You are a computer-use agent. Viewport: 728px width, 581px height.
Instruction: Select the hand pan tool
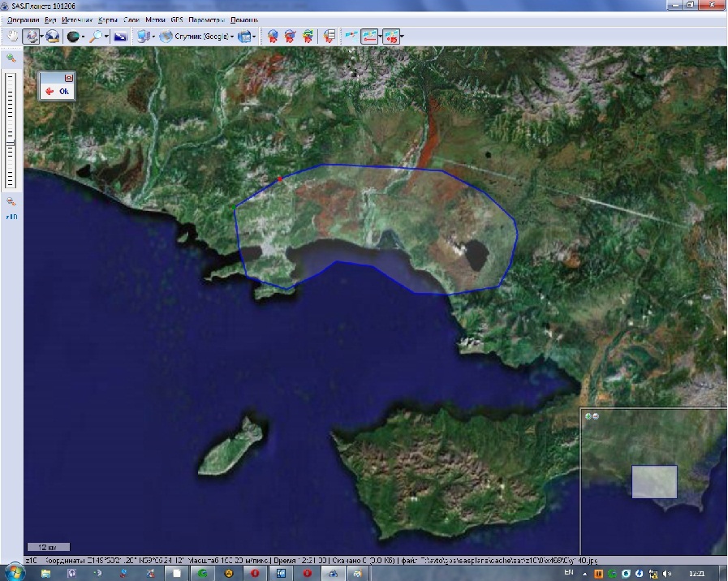(x=13, y=37)
